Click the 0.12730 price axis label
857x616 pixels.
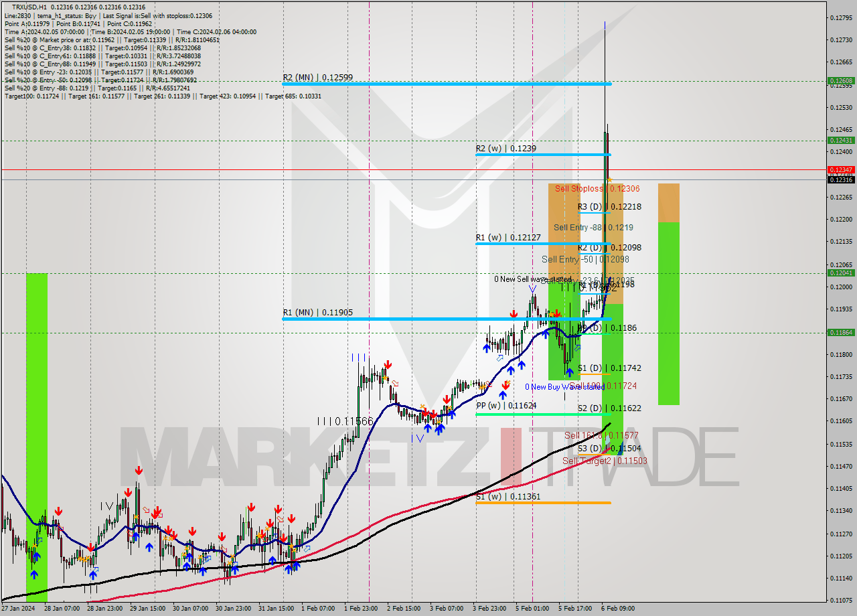click(x=841, y=40)
